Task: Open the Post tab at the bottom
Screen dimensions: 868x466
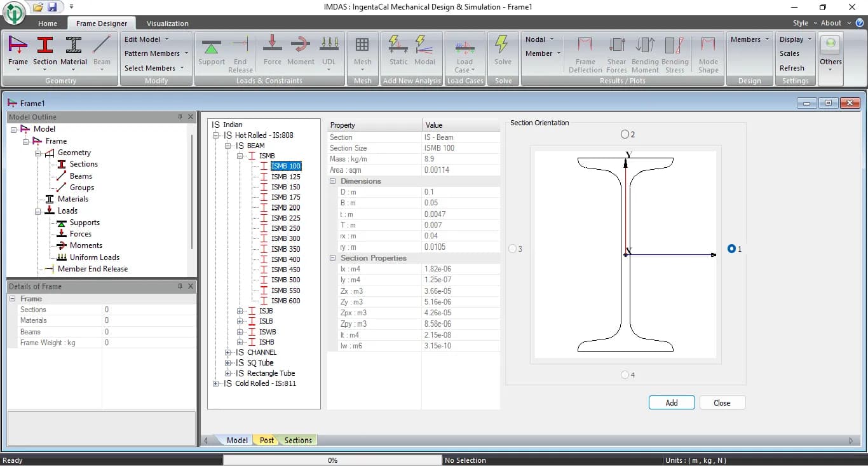Action: click(x=266, y=440)
